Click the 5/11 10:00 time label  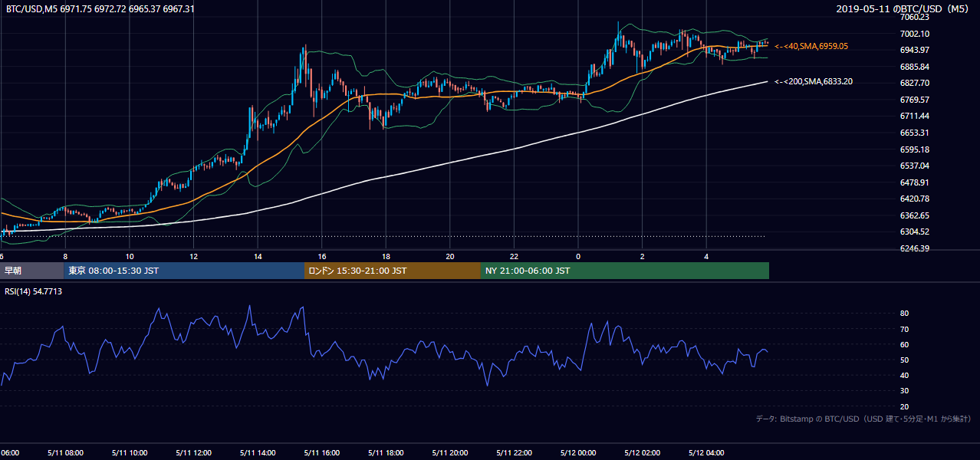129,452
